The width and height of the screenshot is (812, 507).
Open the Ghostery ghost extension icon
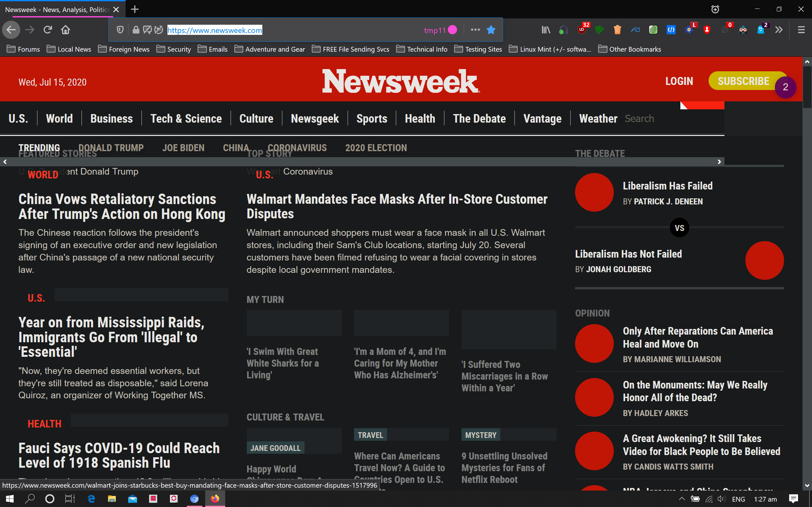click(x=761, y=30)
